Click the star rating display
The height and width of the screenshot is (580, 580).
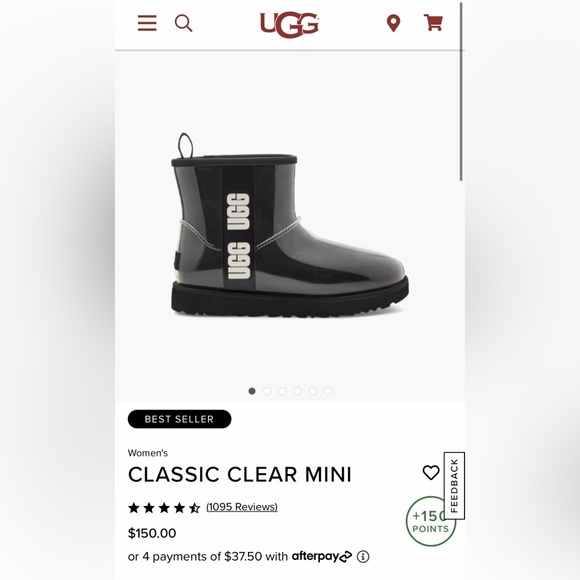point(164,508)
